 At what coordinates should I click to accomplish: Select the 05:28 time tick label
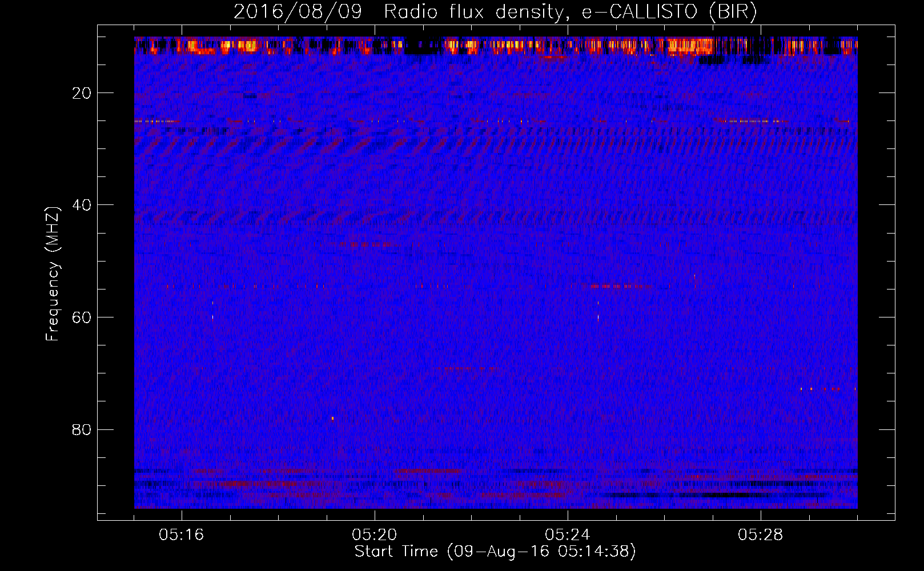(761, 535)
